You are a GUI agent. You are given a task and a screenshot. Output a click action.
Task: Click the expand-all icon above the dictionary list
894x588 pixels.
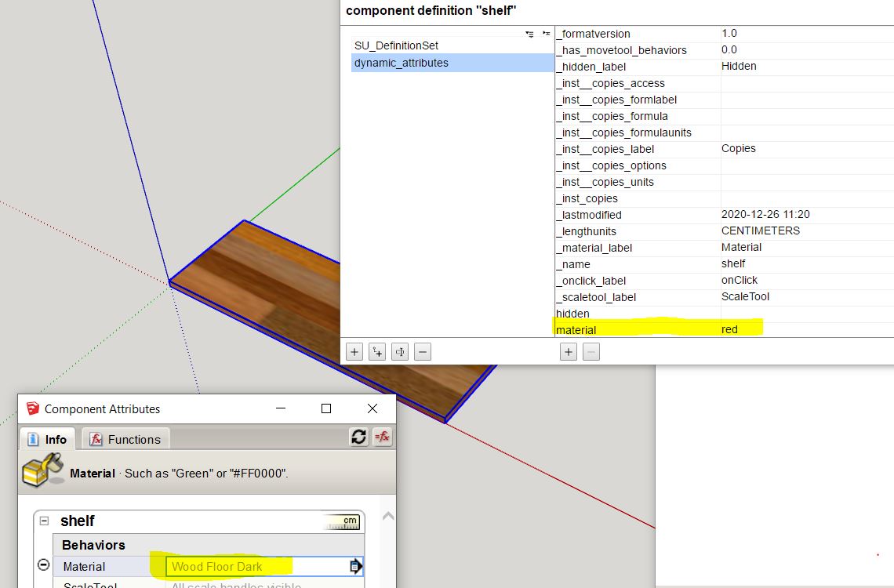point(529,34)
